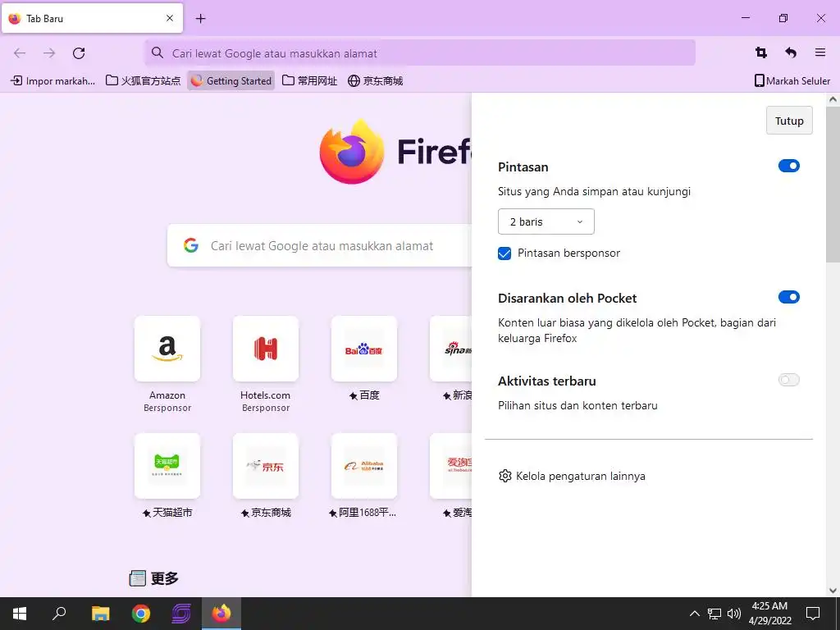Open the 百度 Baidu shortcut tile
Screen dimensions: 840x630
pos(363,349)
